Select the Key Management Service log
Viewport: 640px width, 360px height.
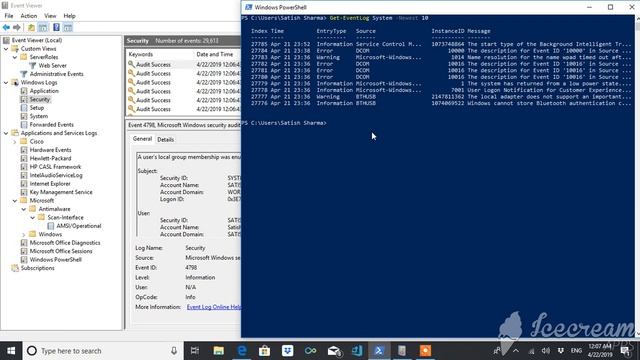point(61,192)
